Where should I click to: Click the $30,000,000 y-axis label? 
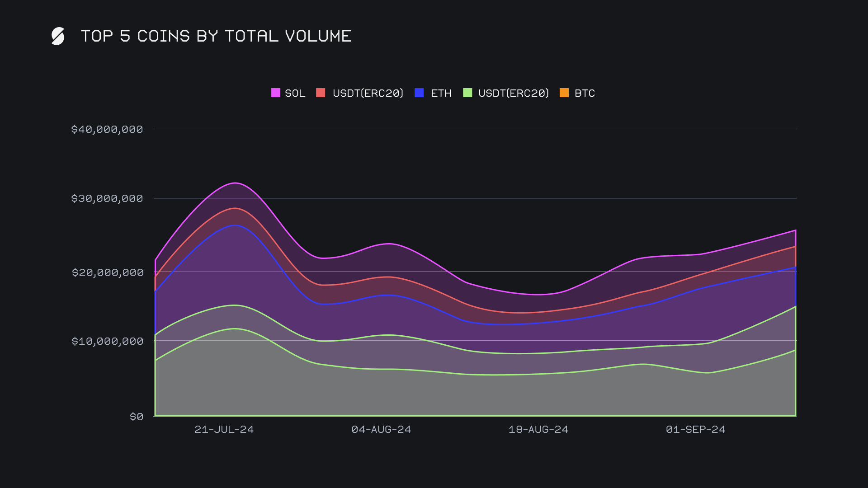tap(107, 198)
